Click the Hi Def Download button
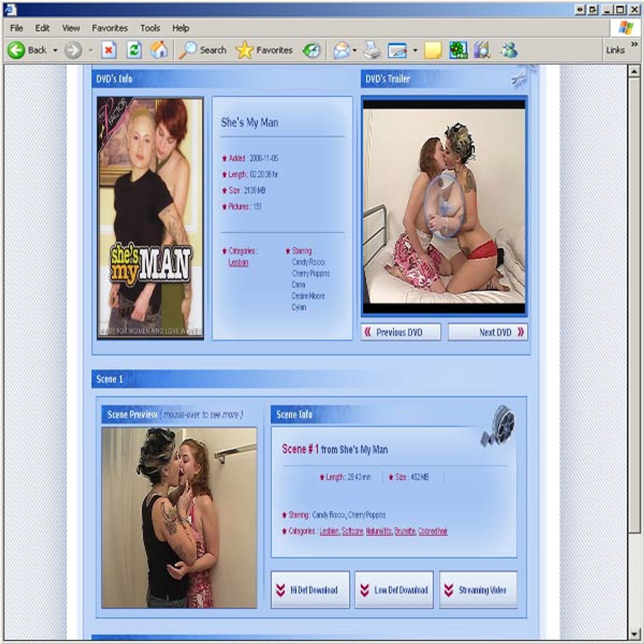 pos(310,590)
